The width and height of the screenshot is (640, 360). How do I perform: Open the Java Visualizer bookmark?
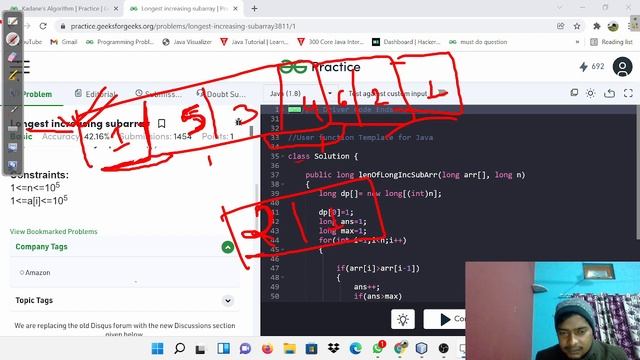[187, 42]
